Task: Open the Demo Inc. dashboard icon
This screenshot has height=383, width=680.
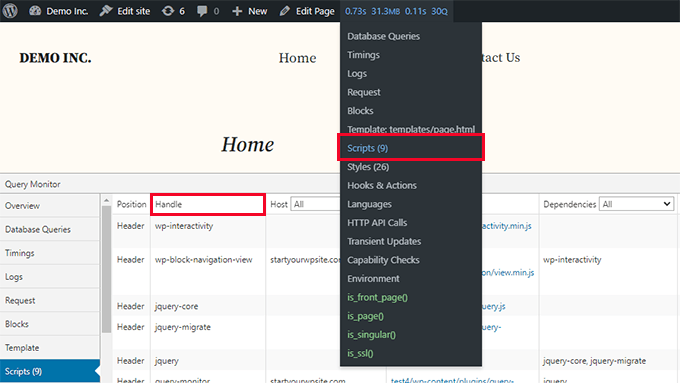Action: (x=35, y=11)
